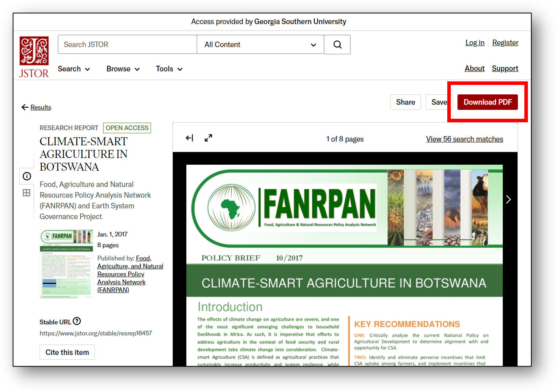Open the Support link
This screenshot has width=557, height=392.
[x=505, y=68]
